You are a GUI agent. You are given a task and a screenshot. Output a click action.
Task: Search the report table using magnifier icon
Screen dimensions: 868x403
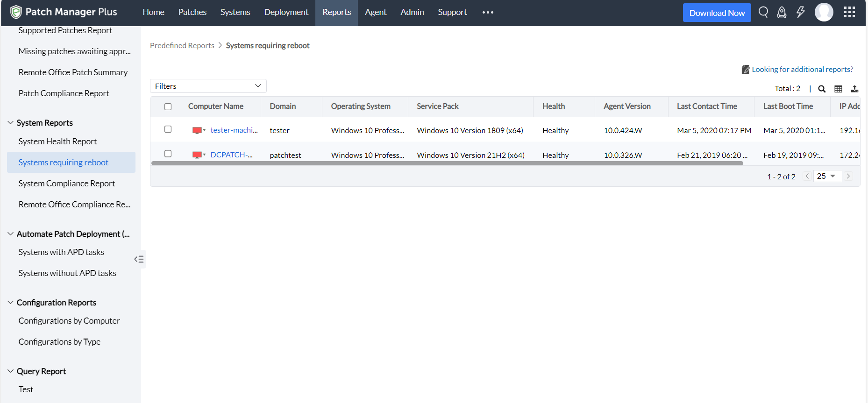822,89
